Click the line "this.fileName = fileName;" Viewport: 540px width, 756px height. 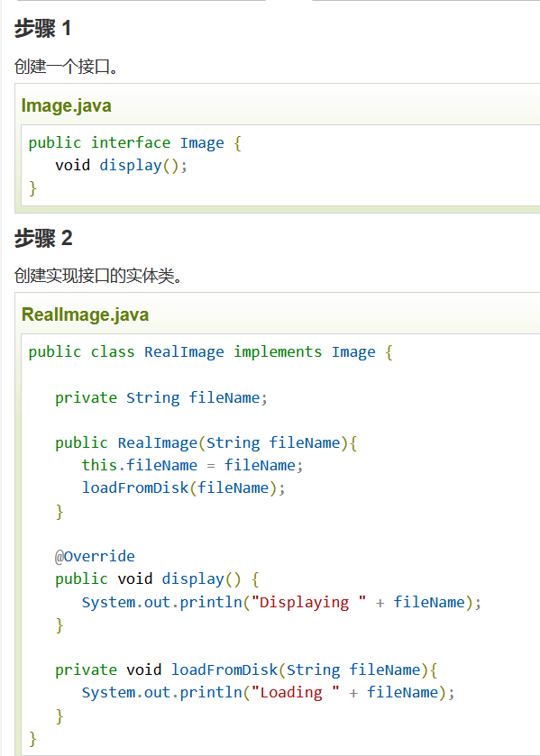tap(193, 465)
